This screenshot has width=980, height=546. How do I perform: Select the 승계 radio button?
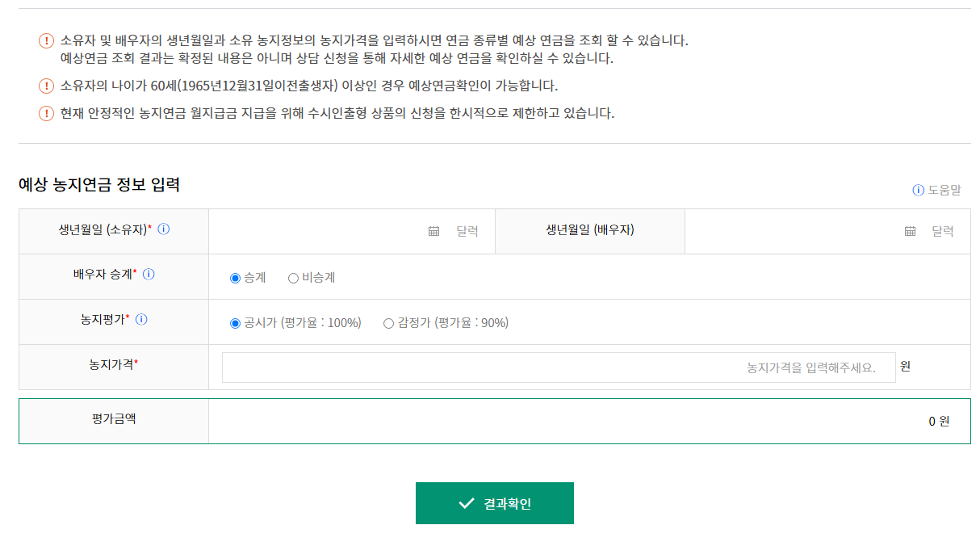233,276
